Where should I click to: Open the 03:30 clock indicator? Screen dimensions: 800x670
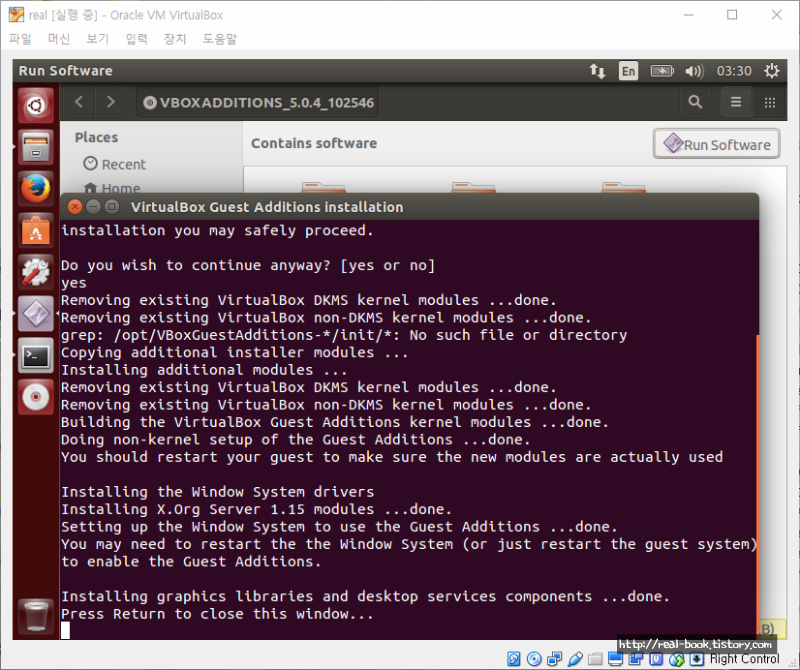click(x=734, y=71)
